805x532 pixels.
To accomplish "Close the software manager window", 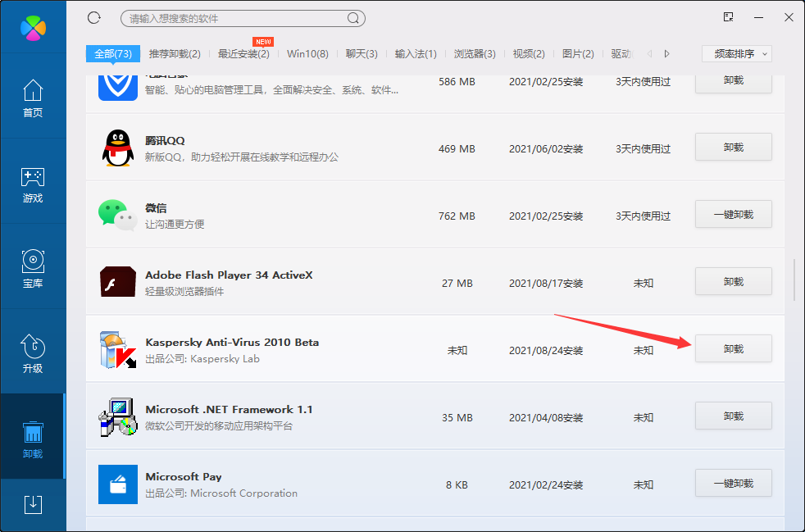I will coord(789,17).
